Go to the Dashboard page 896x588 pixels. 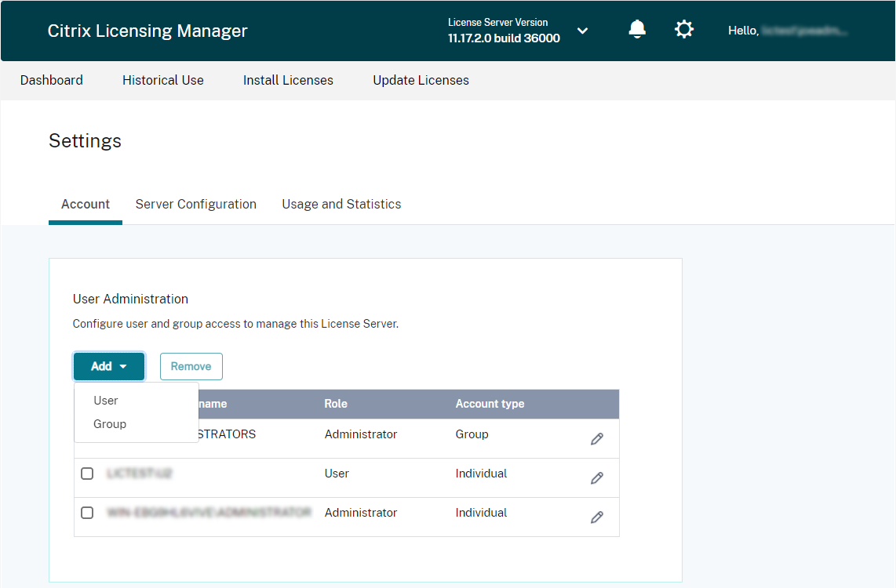point(52,80)
